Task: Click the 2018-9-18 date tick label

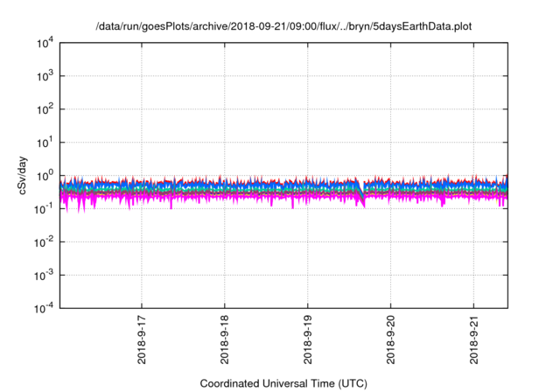Action: tap(225, 339)
